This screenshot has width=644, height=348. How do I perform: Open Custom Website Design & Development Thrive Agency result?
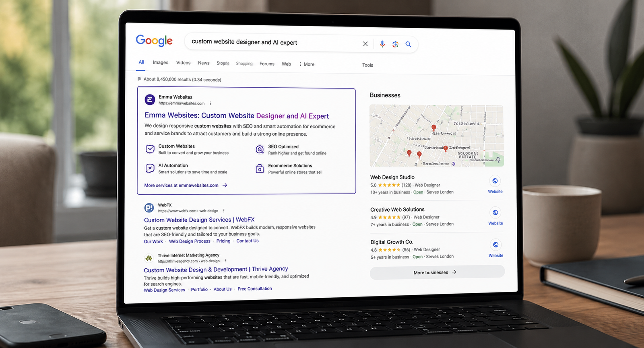[x=216, y=270]
